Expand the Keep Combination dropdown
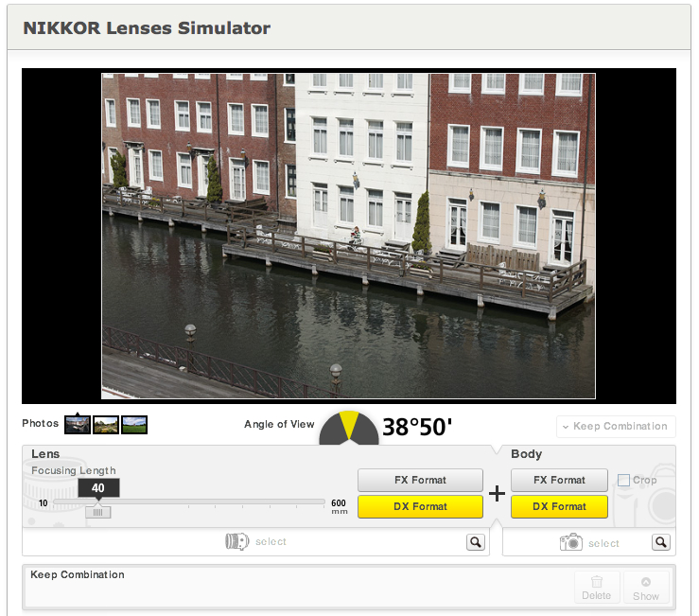699x616 pixels. [616, 426]
